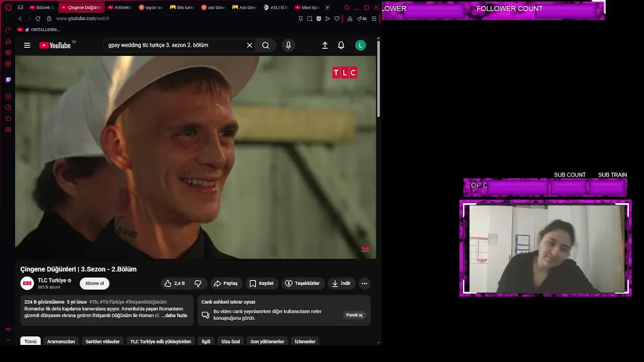Click the Teşekkürler button
644x362 pixels.
click(x=302, y=284)
